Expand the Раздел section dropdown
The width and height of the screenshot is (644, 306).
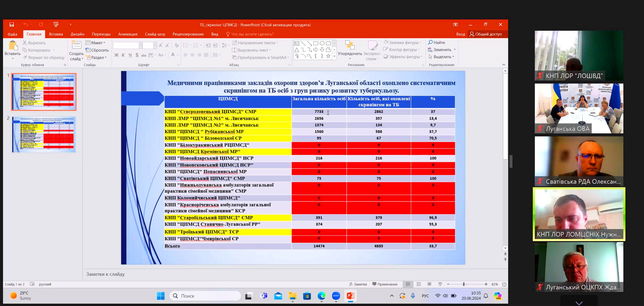click(96, 57)
